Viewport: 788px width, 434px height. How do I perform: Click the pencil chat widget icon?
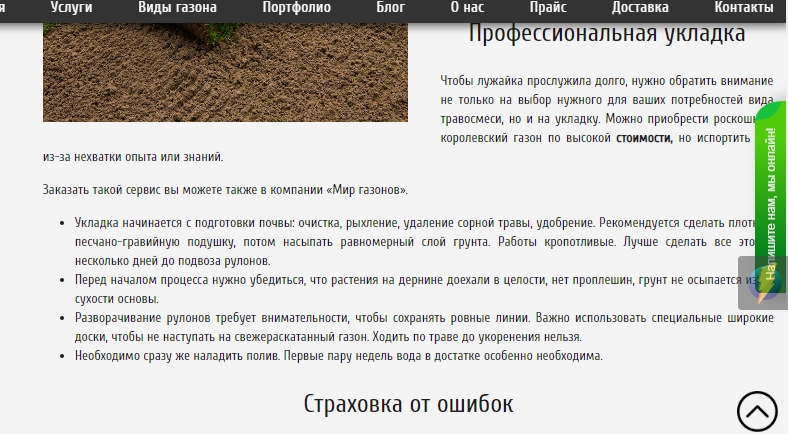click(x=763, y=283)
